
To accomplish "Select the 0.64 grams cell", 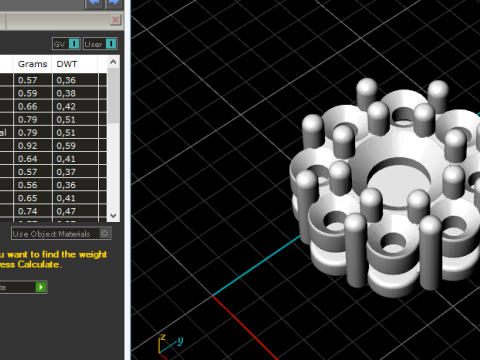I will coord(33,159).
